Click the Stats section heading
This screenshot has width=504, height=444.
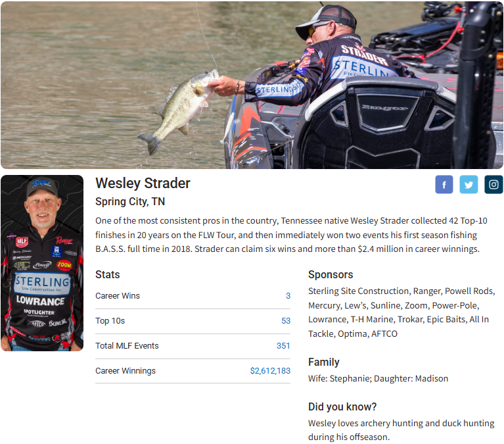(x=107, y=274)
